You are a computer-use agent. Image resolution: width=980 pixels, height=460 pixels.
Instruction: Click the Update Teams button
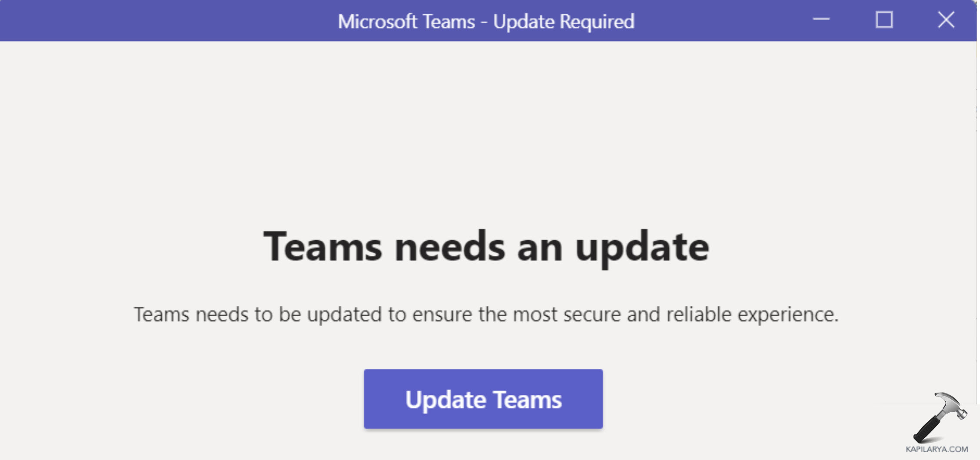tap(483, 399)
